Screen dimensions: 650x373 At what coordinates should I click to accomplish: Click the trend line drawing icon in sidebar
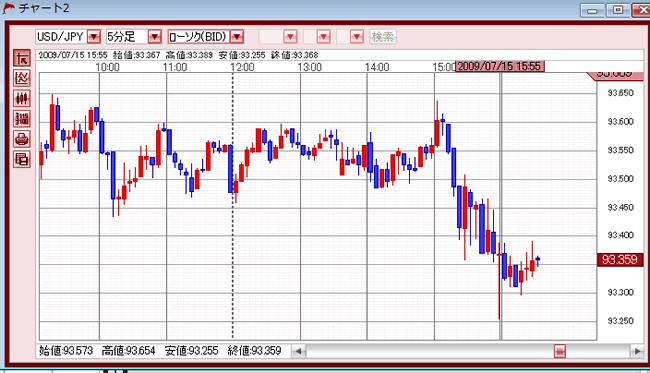(x=22, y=58)
